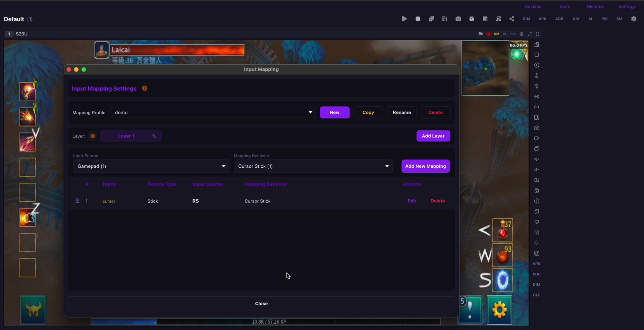Click the sidebar camera screenshot icon
Screen dimensions: 644x330
(537, 128)
